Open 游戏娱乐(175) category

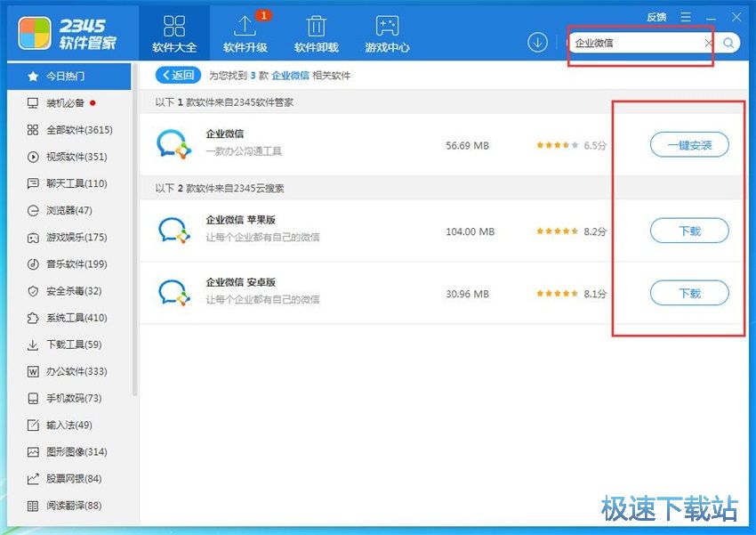[69, 238]
